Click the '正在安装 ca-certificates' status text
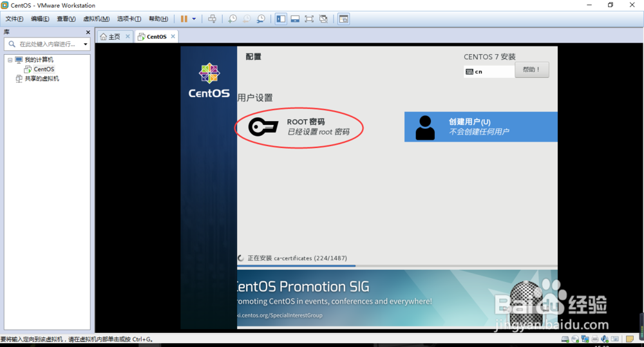644x347 pixels. click(x=297, y=258)
